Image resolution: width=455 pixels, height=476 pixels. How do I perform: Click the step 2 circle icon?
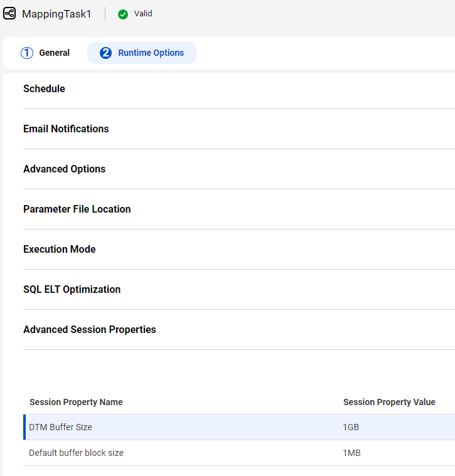pyautogui.click(x=105, y=53)
